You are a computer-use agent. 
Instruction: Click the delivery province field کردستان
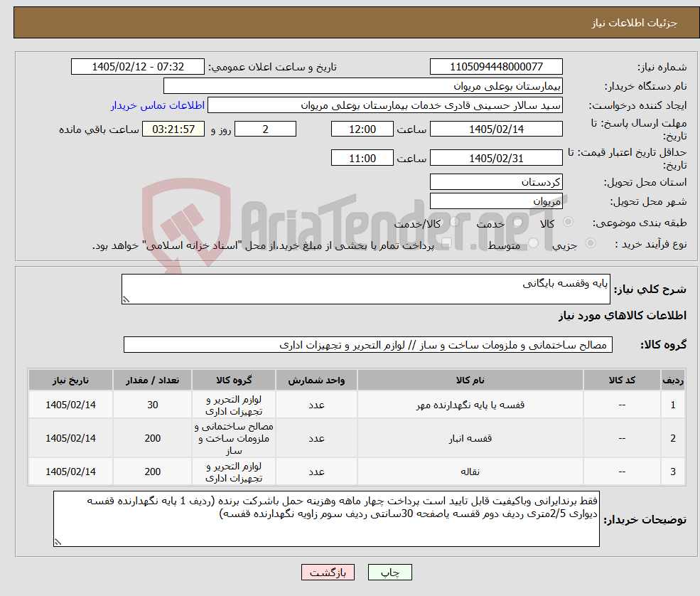pos(496,182)
